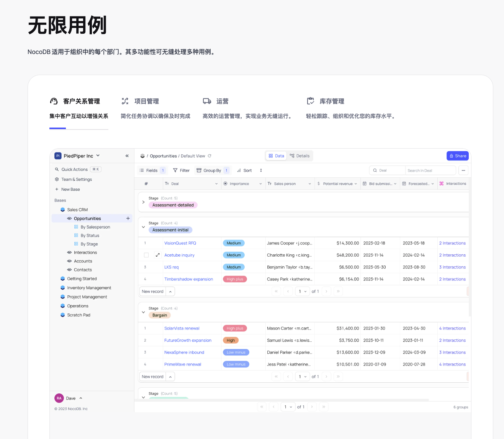Collapse the sidebar with double-chevron icon
This screenshot has width=504, height=439.
tap(127, 156)
